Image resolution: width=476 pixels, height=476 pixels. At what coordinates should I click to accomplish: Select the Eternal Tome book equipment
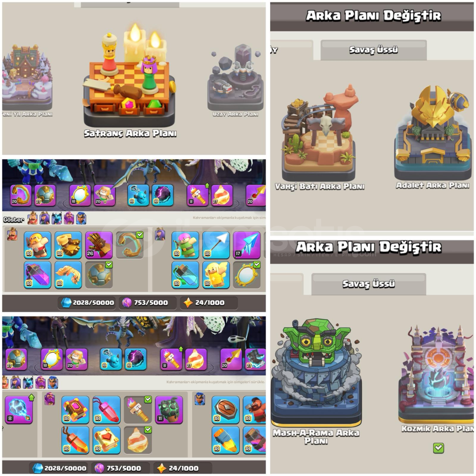pos(75,409)
